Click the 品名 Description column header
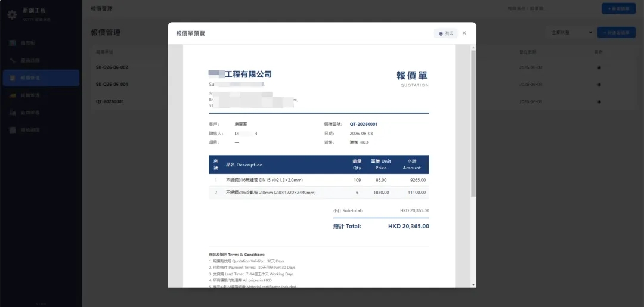 coord(244,165)
